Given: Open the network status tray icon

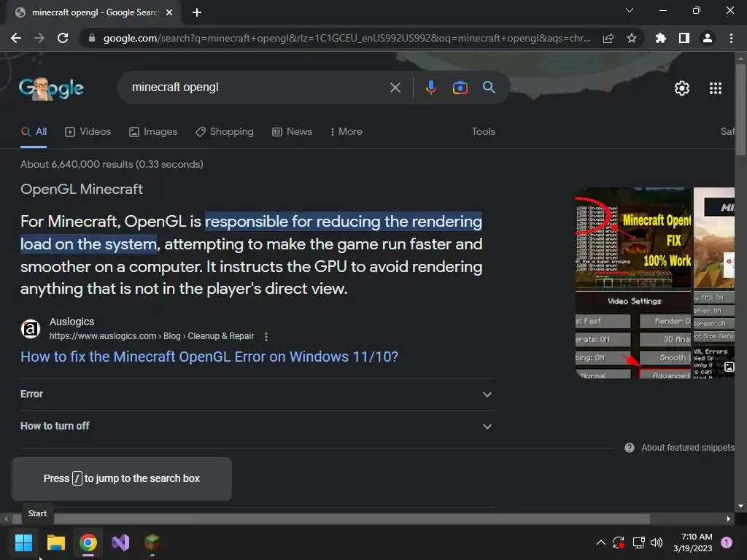Looking at the screenshot, I should 638,542.
